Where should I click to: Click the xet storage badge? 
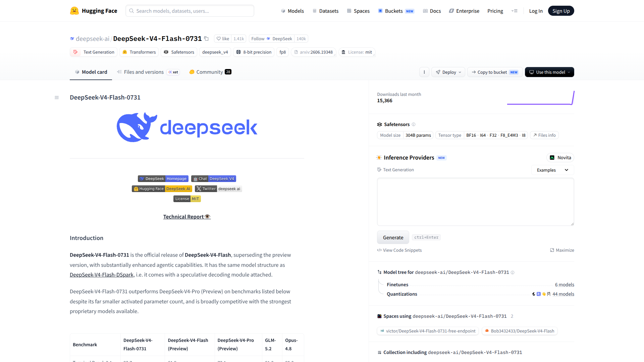point(173,72)
